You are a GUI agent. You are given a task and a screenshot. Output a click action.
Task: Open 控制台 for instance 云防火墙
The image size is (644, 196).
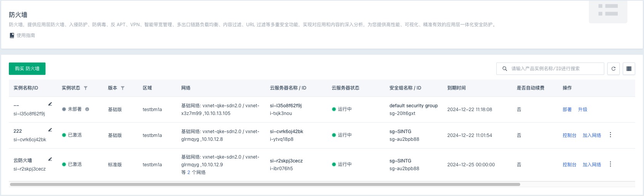coord(570,165)
